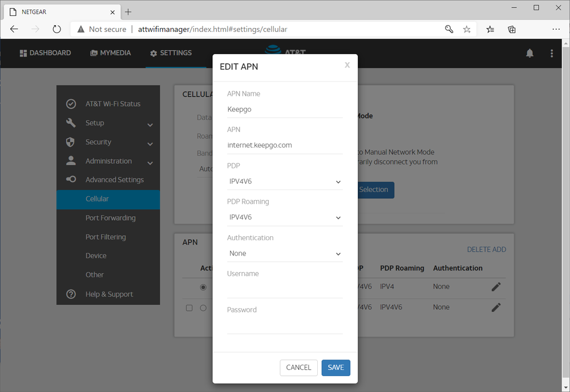The height and width of the screenshot is (392, 570).
Task: Click the notification bell icon
Action: (x=529, y=53)
